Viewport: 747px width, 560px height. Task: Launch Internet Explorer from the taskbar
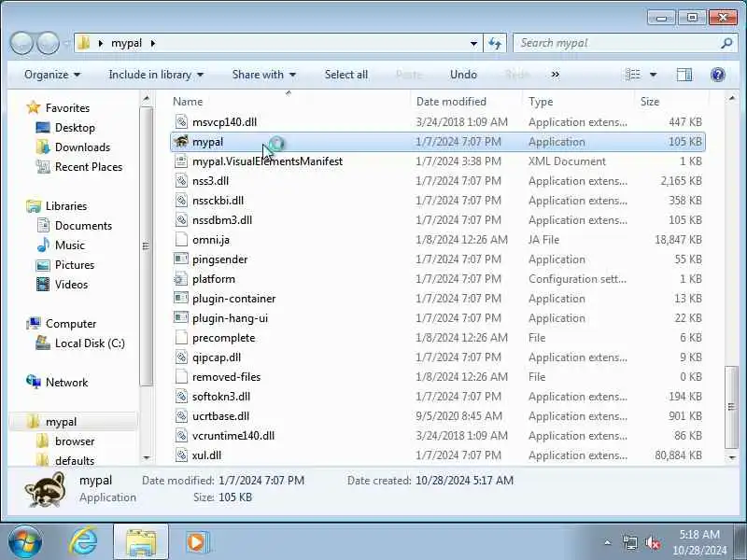pos(84,542)
